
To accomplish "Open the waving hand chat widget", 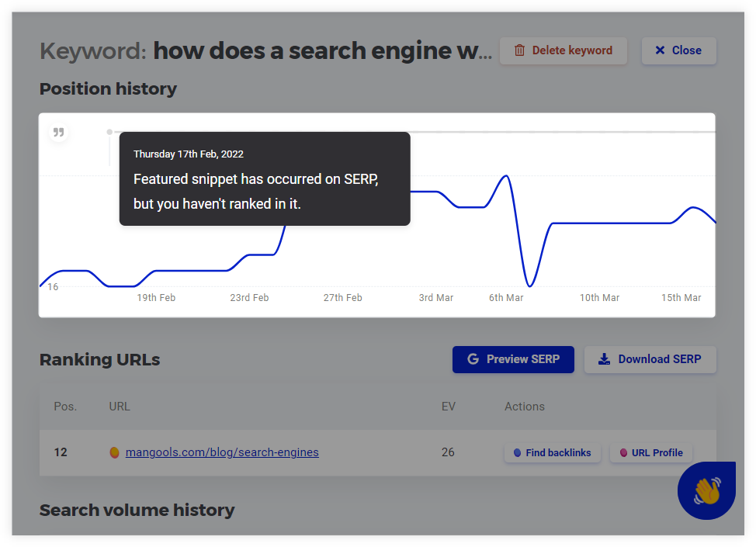I will pos(706,490).
